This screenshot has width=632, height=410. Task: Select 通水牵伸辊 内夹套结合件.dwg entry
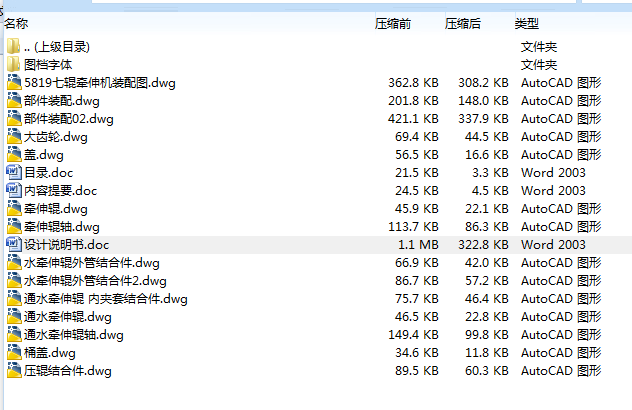pos(106,299)
